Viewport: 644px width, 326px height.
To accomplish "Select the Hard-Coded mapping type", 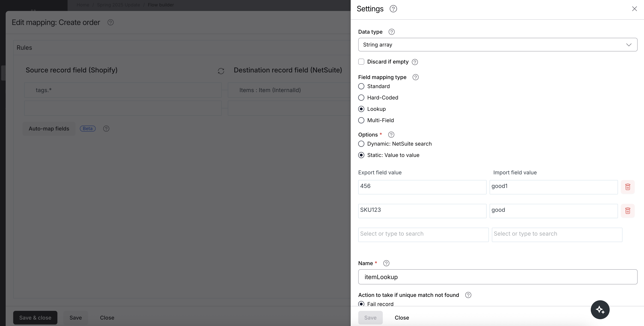I will point(361,98).
